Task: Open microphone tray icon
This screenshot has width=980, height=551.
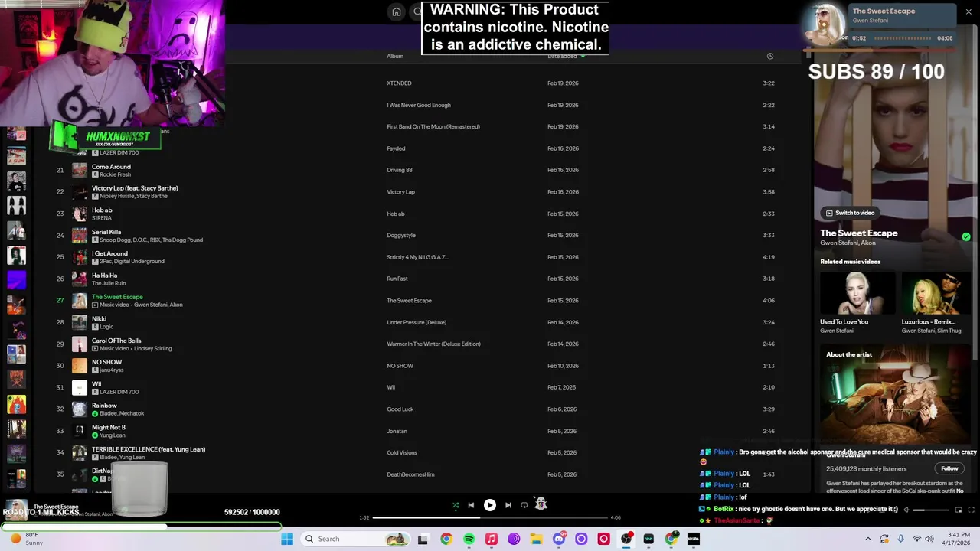Action: click(x=900, y=539)
